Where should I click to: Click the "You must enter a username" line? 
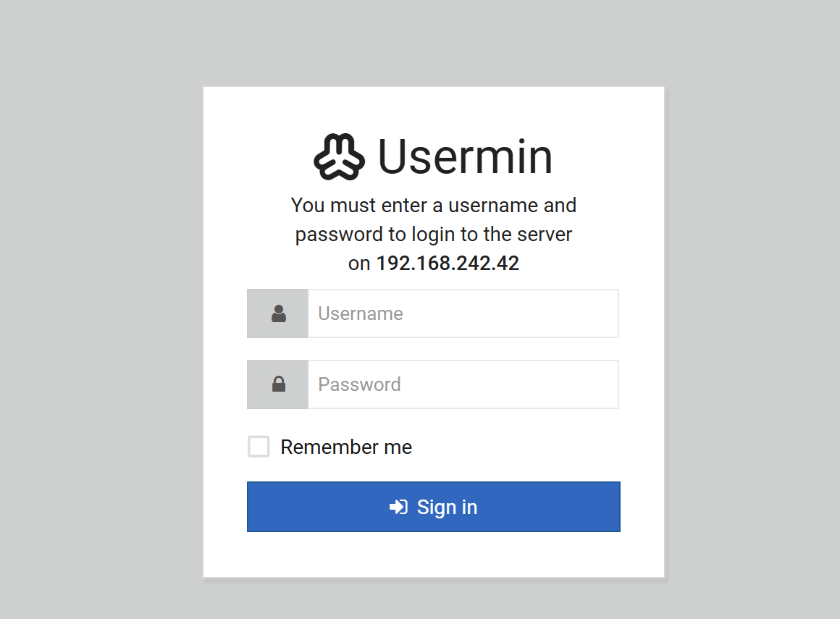433,206
